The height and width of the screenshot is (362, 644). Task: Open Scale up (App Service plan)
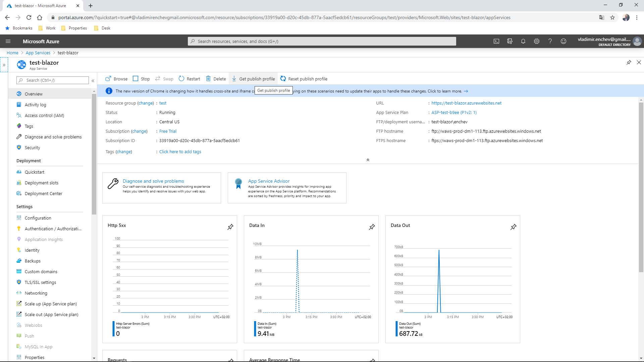click(x=50, y=304)
